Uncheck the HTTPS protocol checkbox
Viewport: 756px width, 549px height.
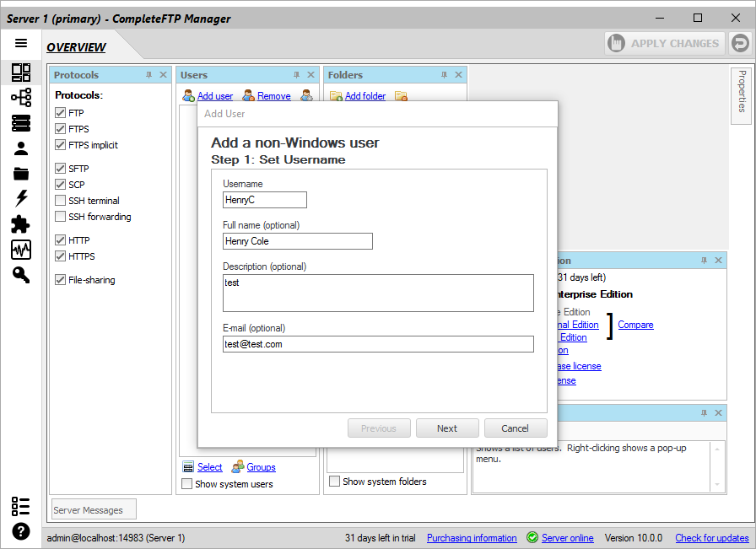60,256
